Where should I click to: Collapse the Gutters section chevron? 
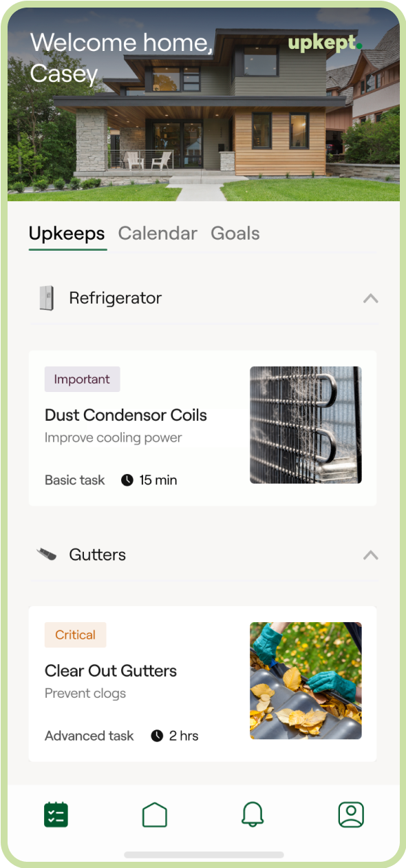370,555
